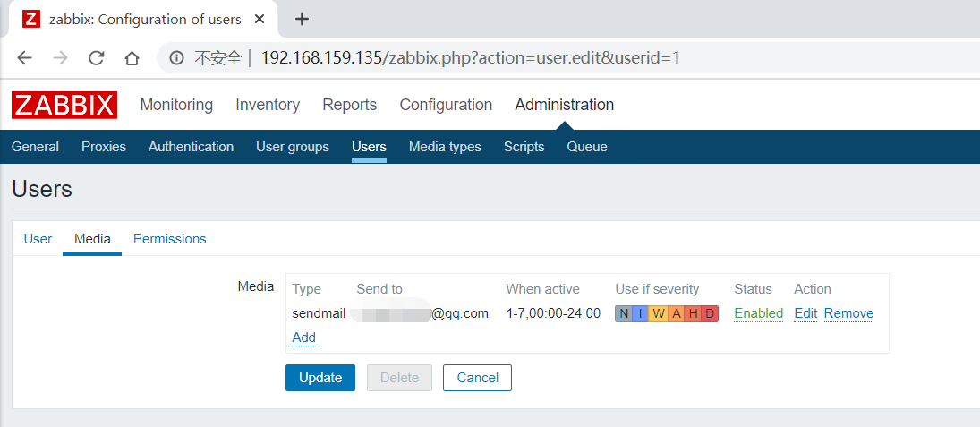Screen dimensions: 980x427
Task: Click the Status column header
Action: (754, 289)
